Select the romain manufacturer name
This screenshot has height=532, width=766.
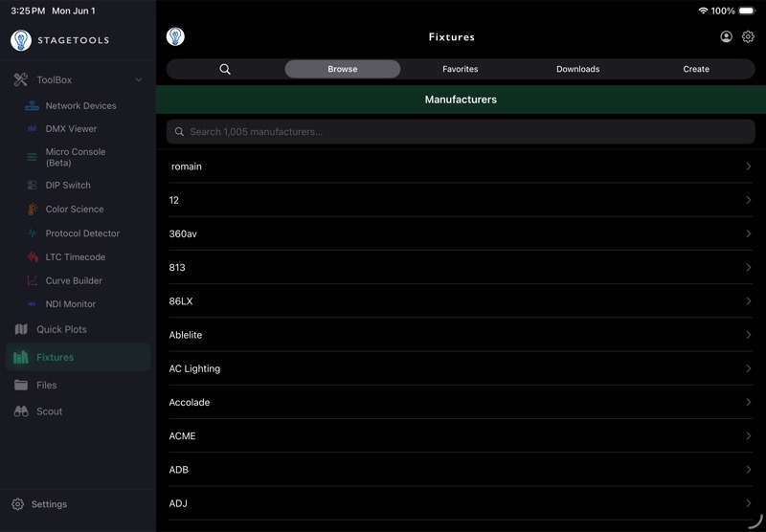point(186,166)
